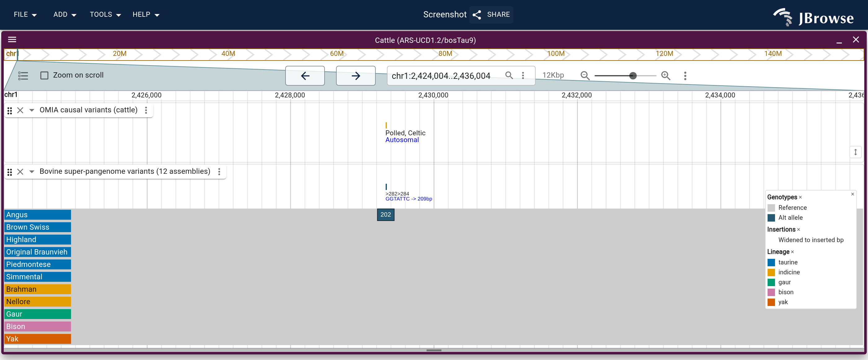Click the taurine lineage color swatch
The width and height of the screenshot is (868, 360).
pos(771,263)
